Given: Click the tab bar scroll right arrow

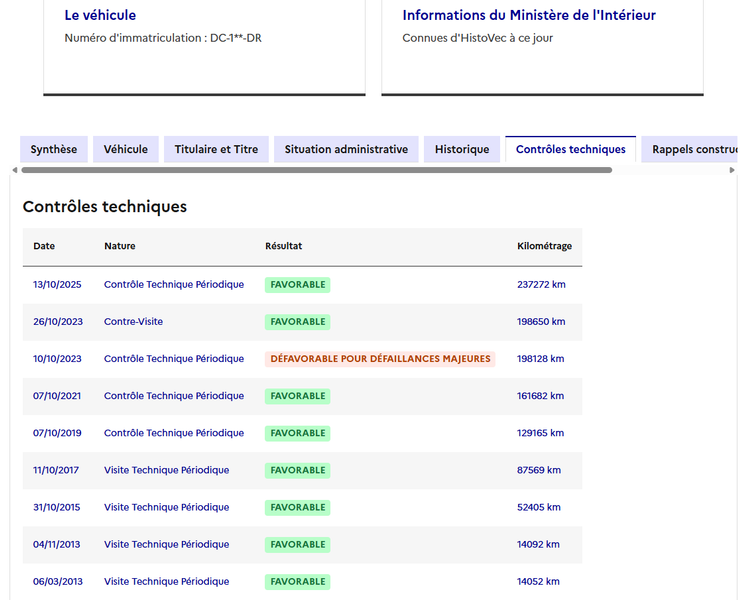Looking at the screenshot, I should [x=732, y=170].
